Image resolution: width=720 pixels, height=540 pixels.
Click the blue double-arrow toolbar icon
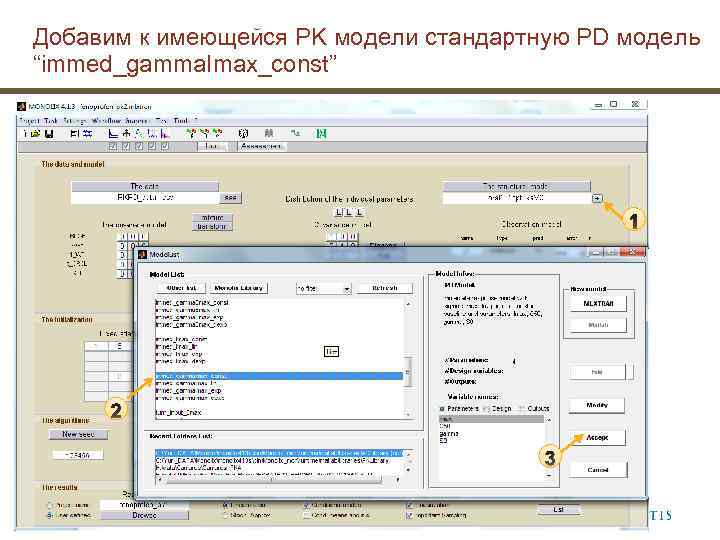pyautogui.click(x=87, y=134)
